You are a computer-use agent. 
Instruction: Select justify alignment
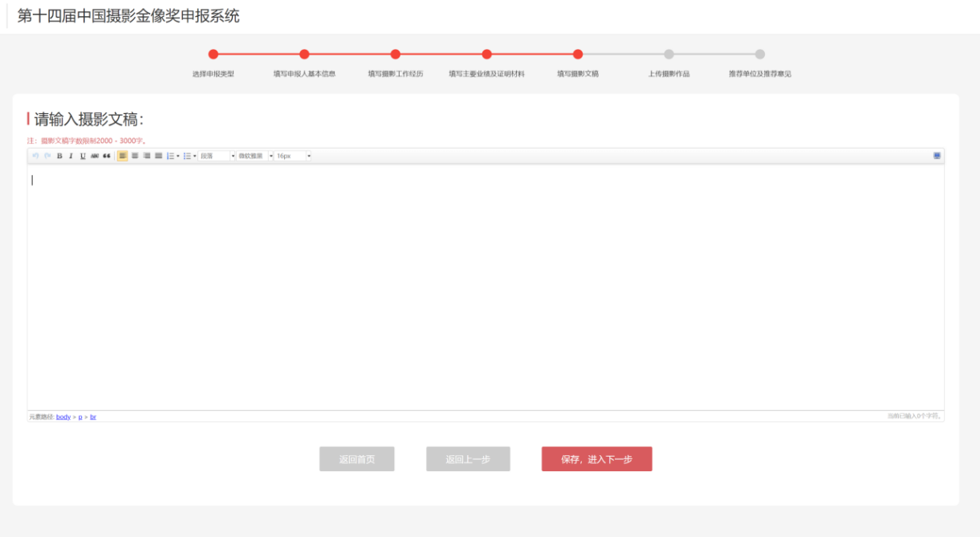click(x=158, y=156)
